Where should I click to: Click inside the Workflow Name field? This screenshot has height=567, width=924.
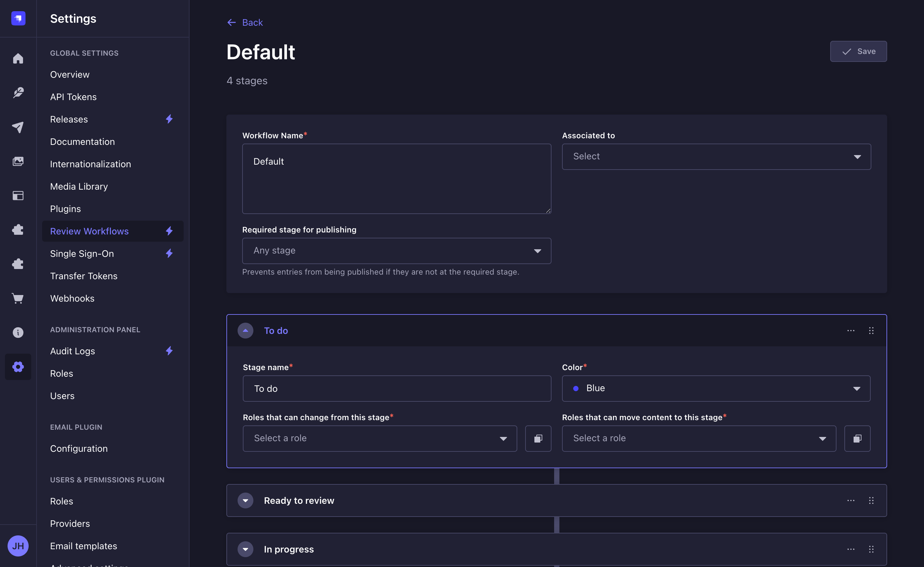pyautogui.click(x=397, y=178)
